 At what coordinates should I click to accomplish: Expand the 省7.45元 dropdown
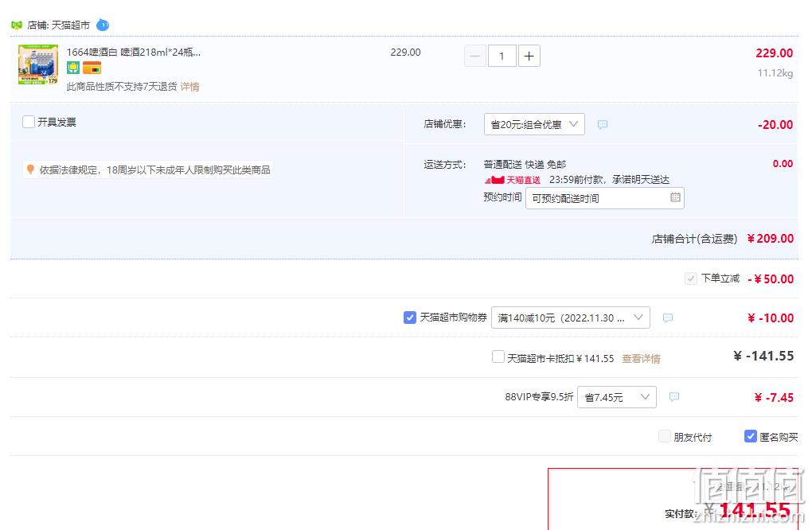click(x=616, y=397)
